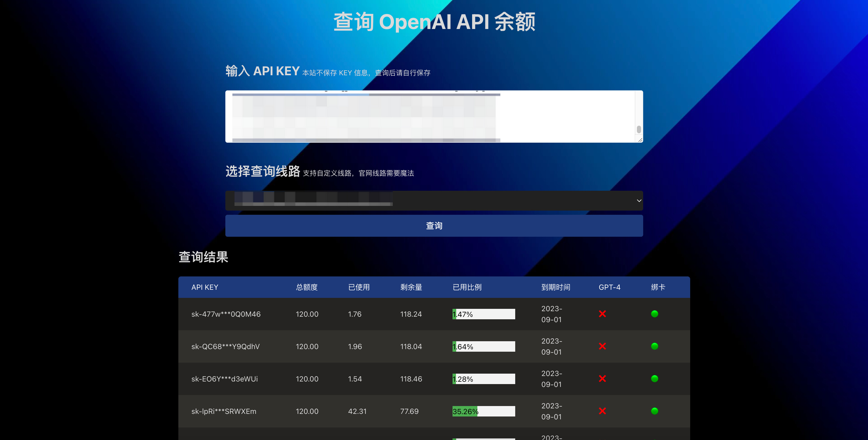Focus the API KEY textarea
The image size is (868, 440).
[x=434, y=116]
